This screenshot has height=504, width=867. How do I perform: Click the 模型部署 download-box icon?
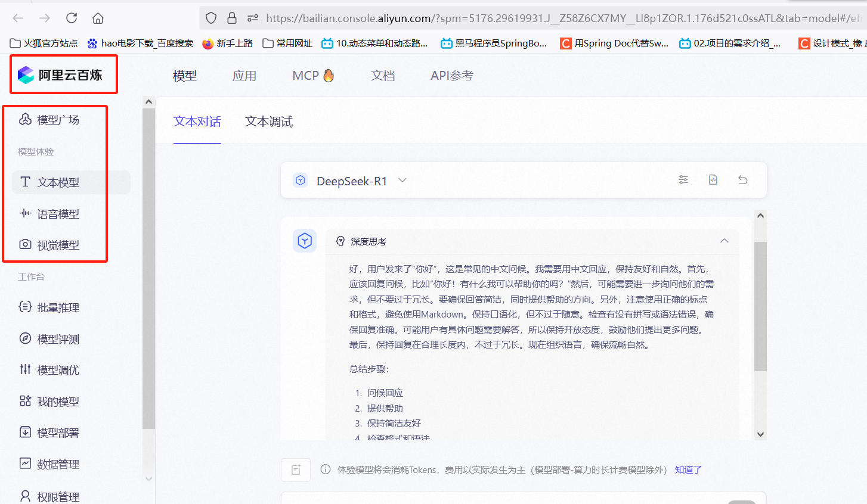(x=25, y=432)
